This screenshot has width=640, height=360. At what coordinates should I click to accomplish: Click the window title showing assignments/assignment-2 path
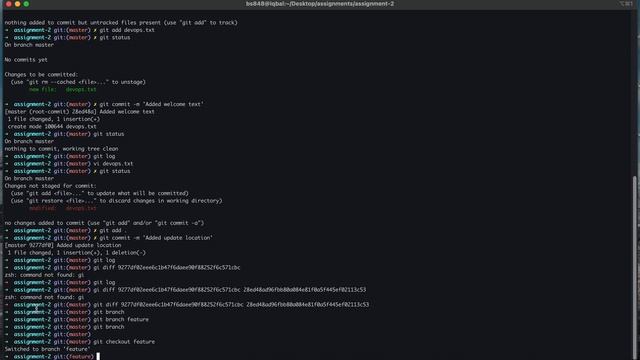click(320, 4)
